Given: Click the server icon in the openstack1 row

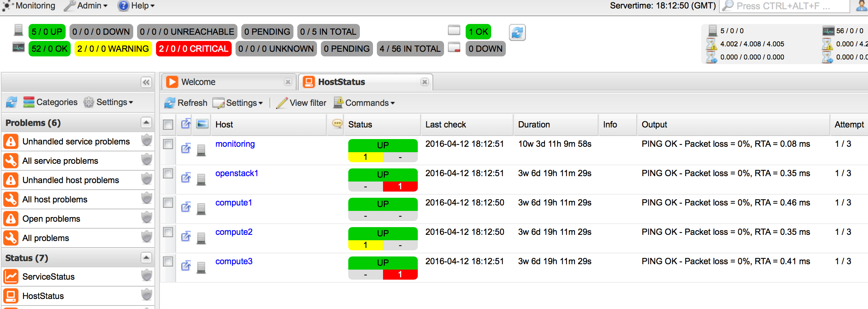Looking at the screenshot, I should tap(201, 180).
